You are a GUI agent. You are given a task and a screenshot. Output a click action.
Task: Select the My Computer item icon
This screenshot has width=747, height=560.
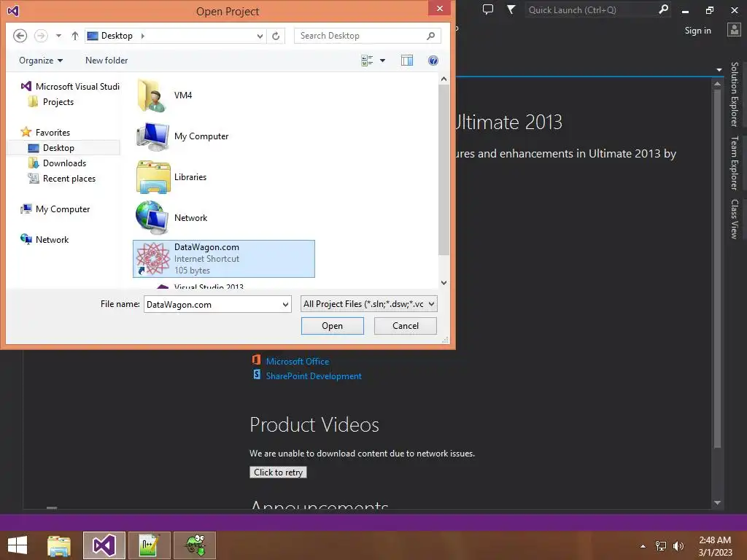[152, 136]
